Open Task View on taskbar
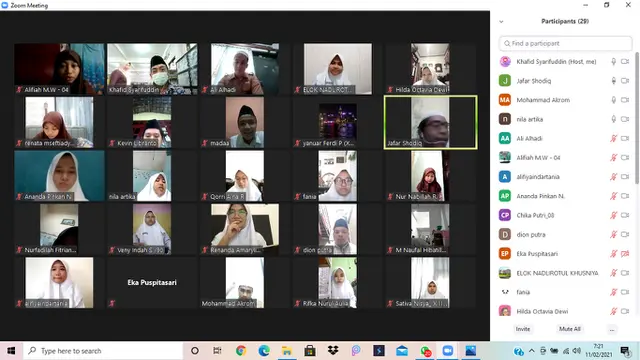The width and height of the screenshot is (640, 360). click(217, 351)
